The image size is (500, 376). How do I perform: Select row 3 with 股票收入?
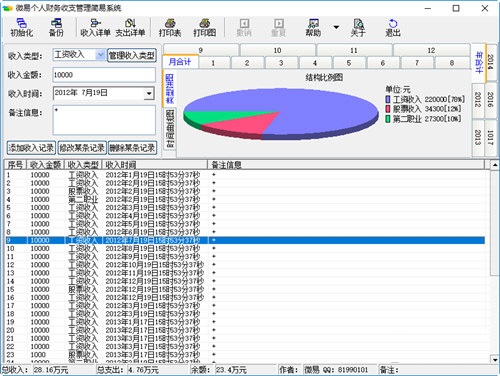(x=245, y=191)
